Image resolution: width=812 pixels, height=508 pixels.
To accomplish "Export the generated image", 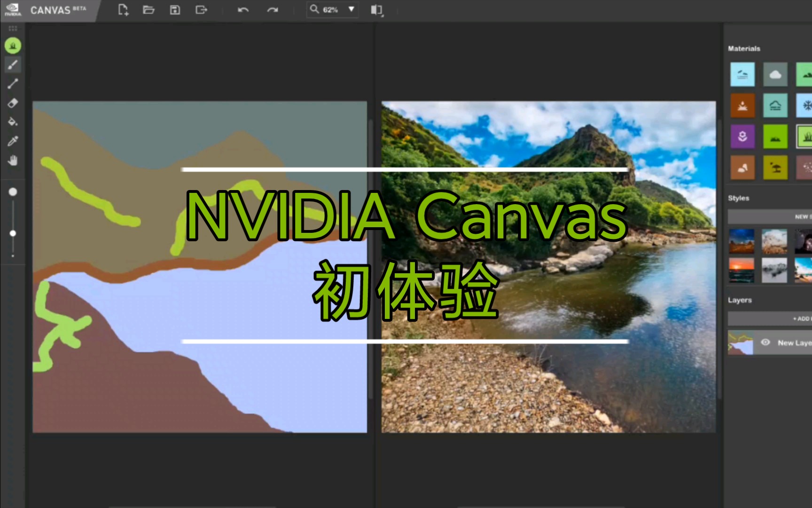I will pyautogui.click(x=201, y=10).
